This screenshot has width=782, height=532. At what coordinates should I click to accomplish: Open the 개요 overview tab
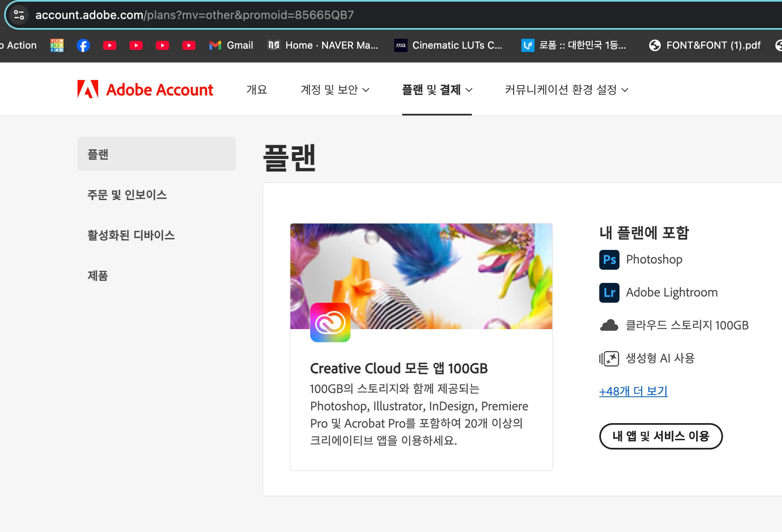[x=257, y=89]
